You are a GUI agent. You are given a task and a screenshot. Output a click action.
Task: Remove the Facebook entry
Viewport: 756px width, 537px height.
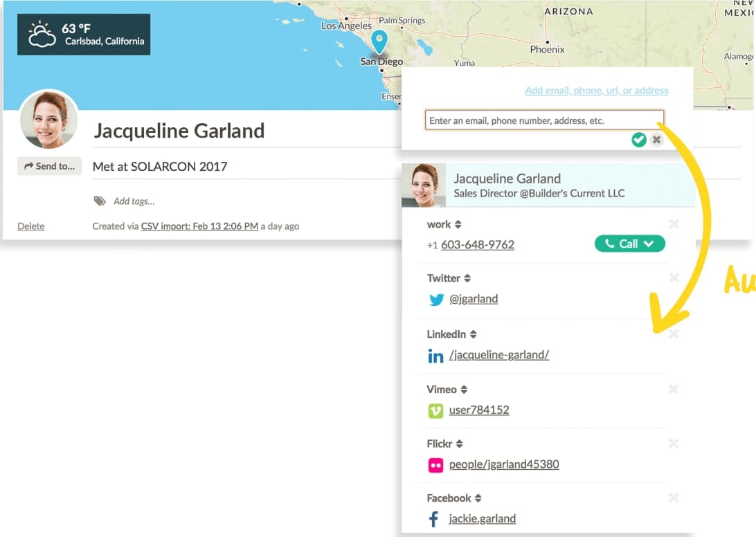(674, 498)
